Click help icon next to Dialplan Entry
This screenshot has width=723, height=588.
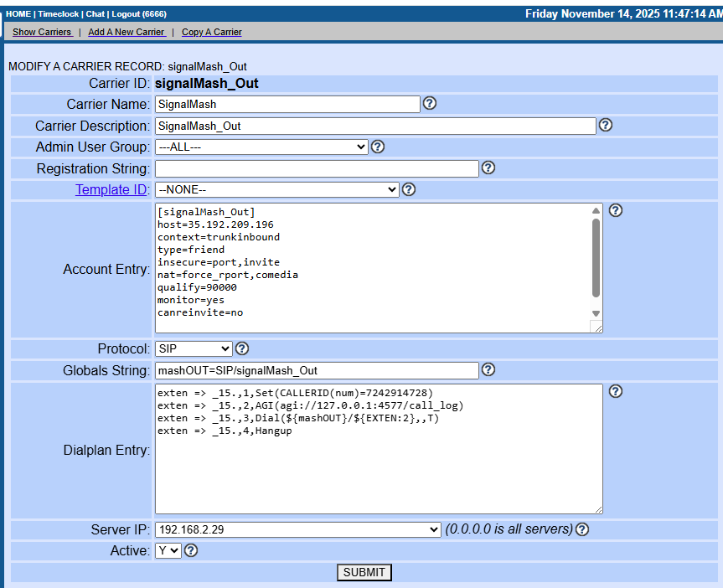coord(616,391)
